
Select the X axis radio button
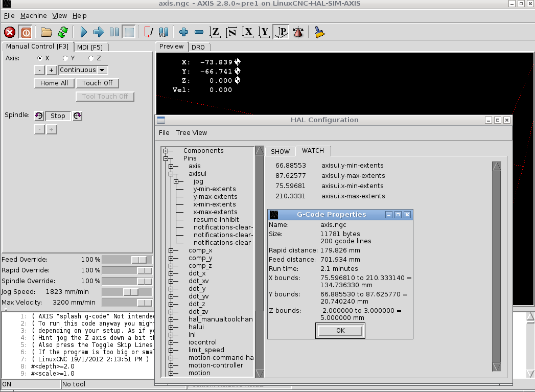40,58
